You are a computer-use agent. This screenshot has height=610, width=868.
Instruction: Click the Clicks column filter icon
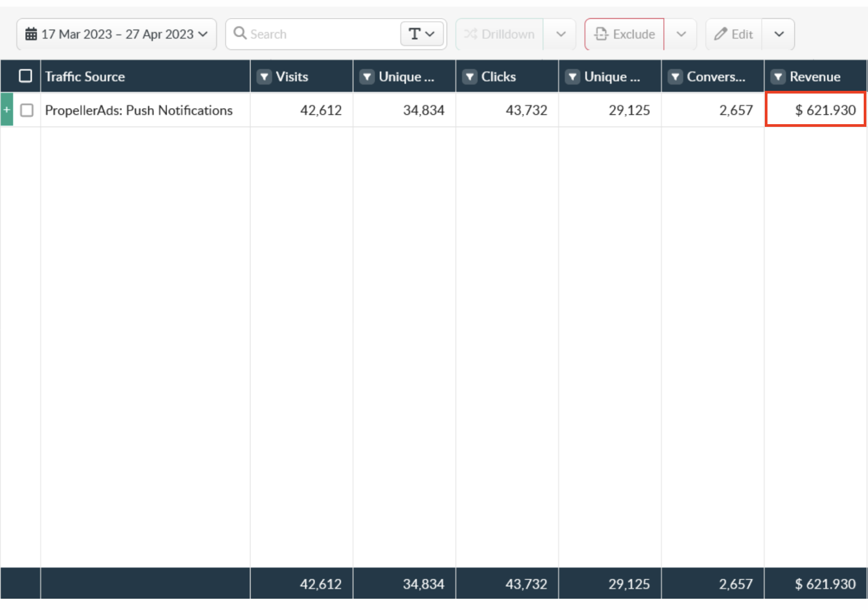click(x=470, y=77)
